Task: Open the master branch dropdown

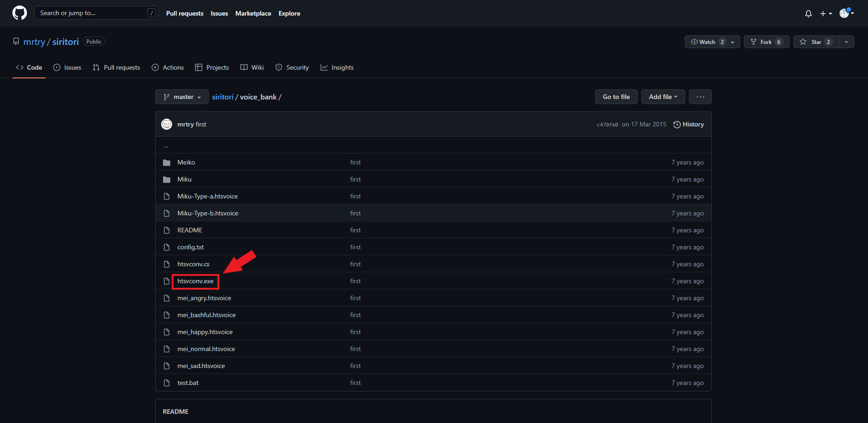Action: (182, 97)
